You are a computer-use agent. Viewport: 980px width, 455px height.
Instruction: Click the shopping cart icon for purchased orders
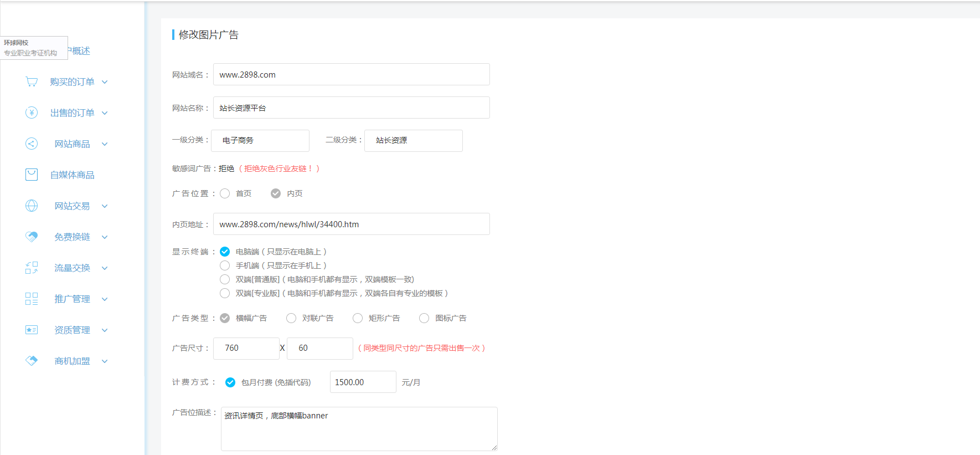pyautogui.click(x=32, y=82)
